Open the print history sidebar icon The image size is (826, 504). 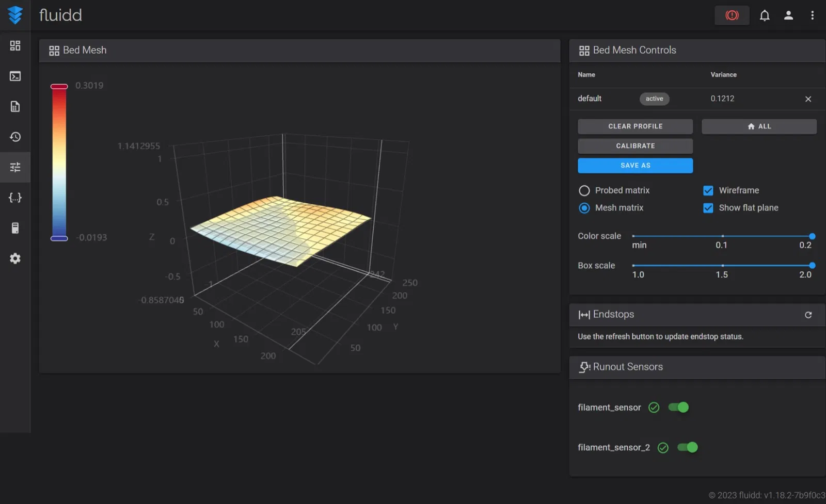[15, 137]
